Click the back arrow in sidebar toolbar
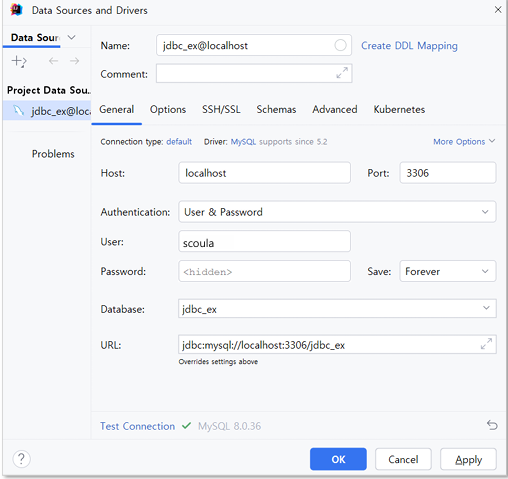This screenshot has width=508, height=479. [x=53, y=61]
